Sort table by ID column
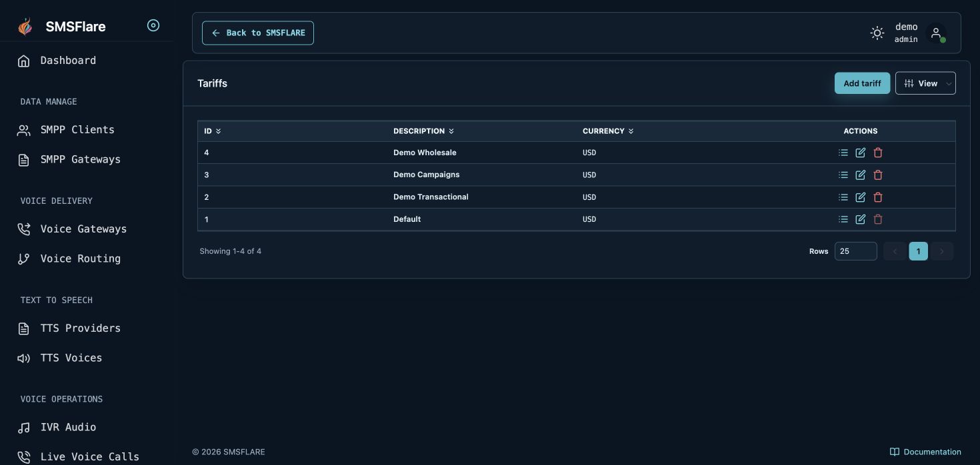This screenshot has height=465, width=980. (x=213, y=131)
